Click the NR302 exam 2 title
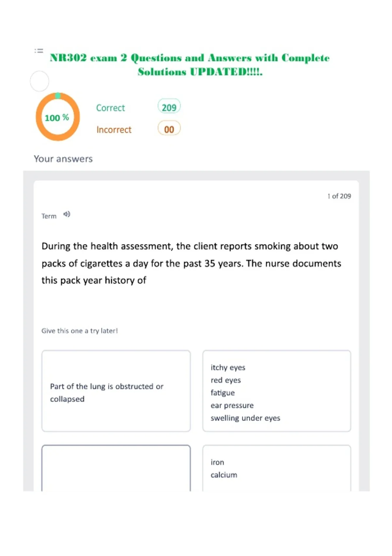This screenshot has height=556, width=392. (x=190, y=65)
